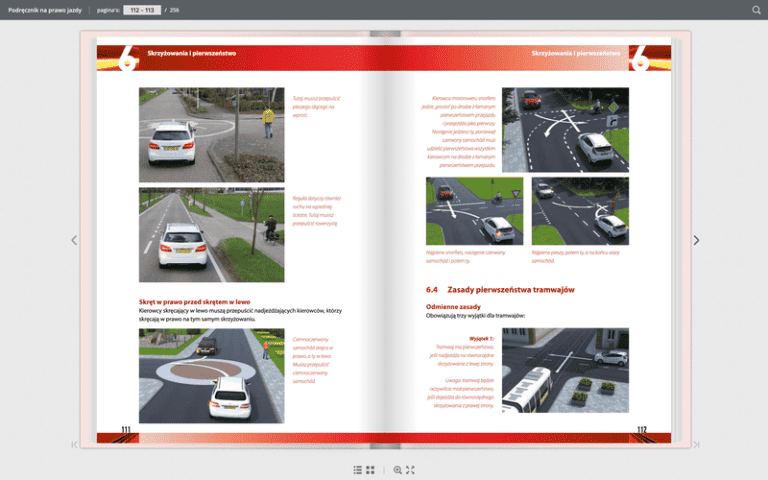Click the page number input field
This screenshot has width=768, height=480.
click(142, 10)
